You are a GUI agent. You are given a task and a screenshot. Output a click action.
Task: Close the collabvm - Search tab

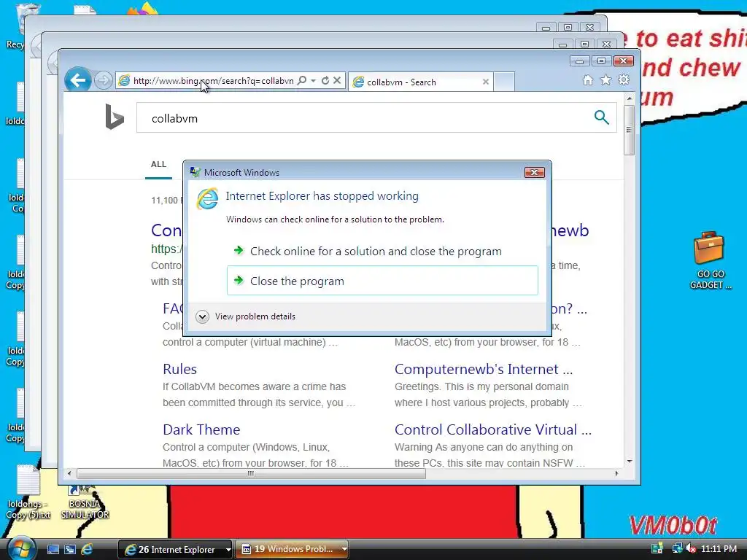(485, 82)
